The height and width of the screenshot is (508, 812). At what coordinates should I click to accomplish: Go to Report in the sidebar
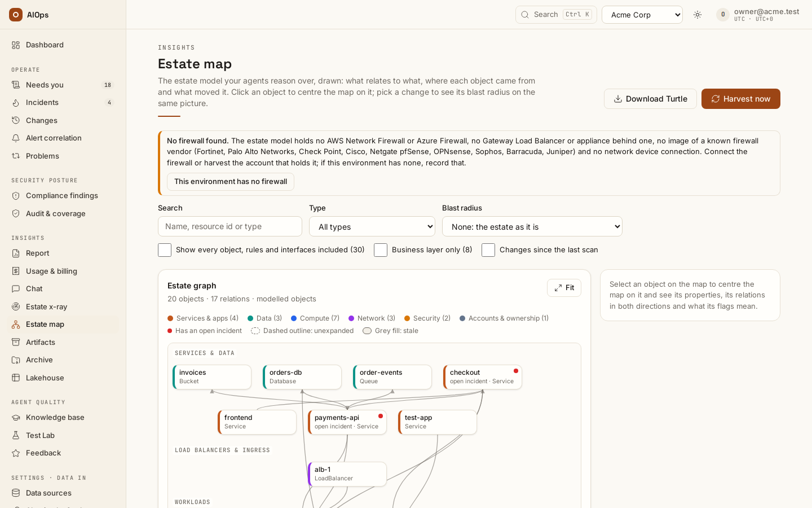[63, 253]
